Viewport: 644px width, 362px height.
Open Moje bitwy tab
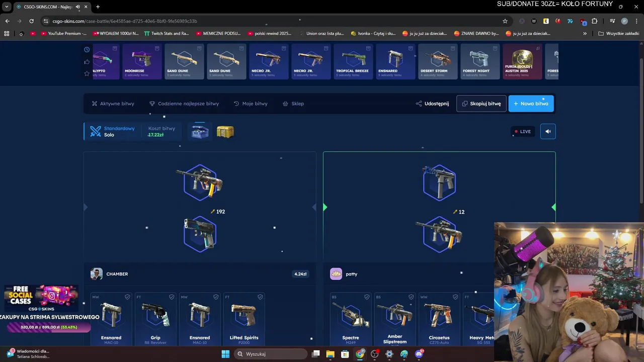point(251,104)
